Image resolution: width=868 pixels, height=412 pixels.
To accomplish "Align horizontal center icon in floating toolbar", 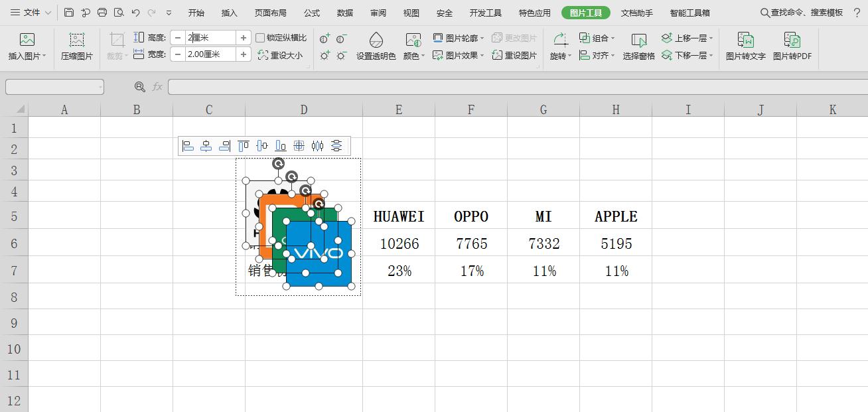I will (x=206, y=146).
